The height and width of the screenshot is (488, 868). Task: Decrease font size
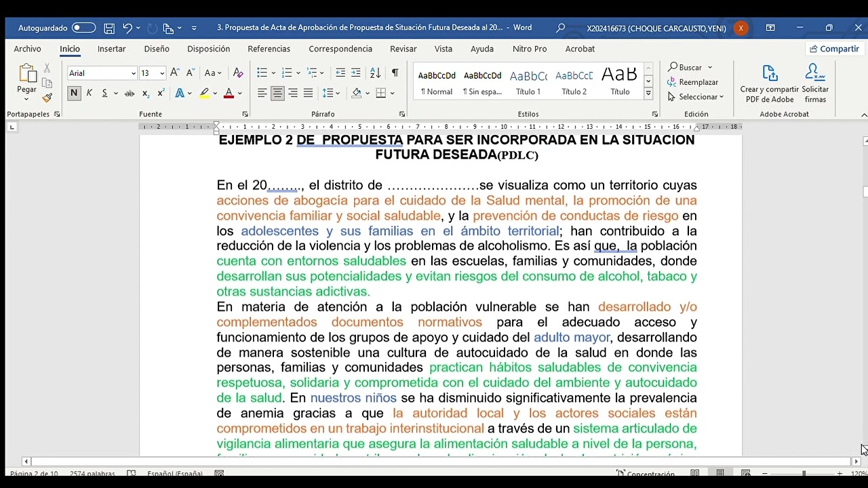[191, 73]
